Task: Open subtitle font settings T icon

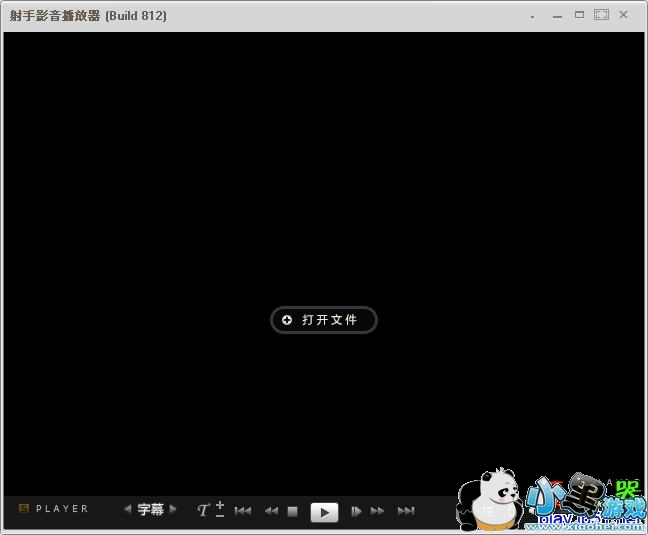Action: point(203,510)
